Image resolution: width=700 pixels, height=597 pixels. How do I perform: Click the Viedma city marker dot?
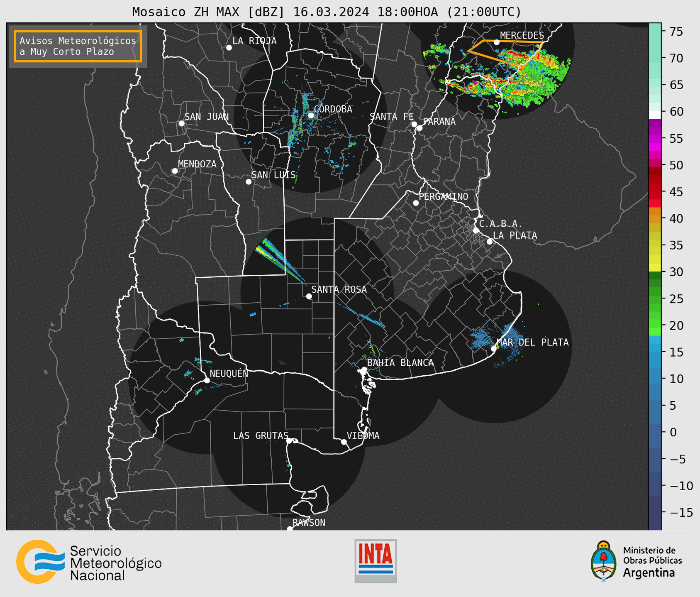pyautogui.click(x=344, y=442)
